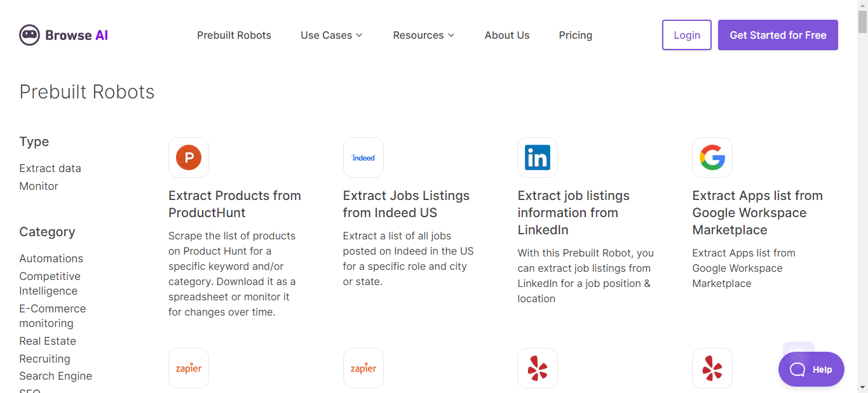Choose the Search Engine category
Image resolution: width=868 pixels, height=393 pixels.
tap(56, 376)
